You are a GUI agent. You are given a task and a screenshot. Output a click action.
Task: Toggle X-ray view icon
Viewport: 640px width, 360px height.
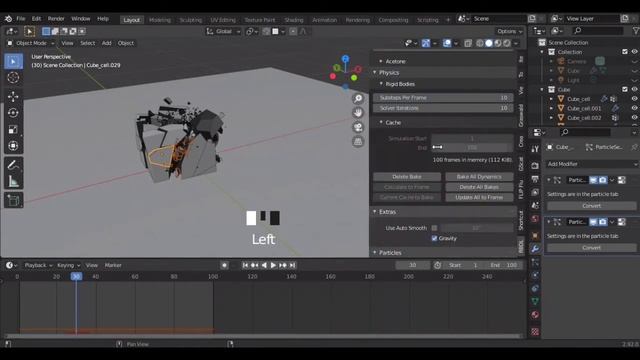point(468,43)
